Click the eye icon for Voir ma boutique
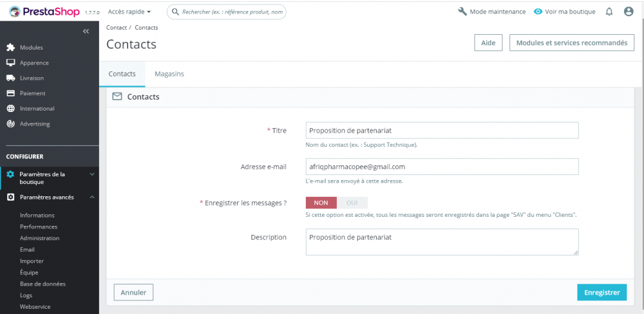Viewport: 644px width, 314px height. point(538,12)
